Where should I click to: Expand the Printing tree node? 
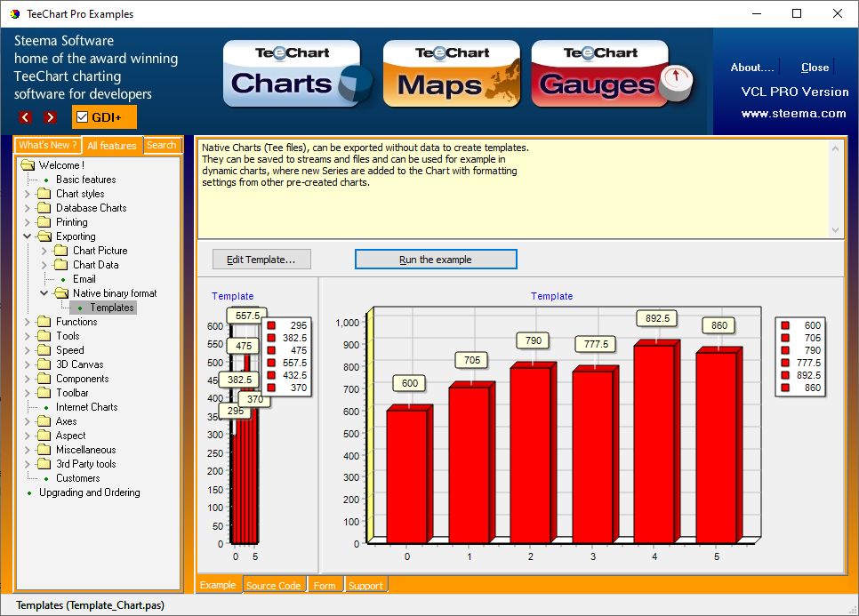pyautogui.click(x=28, y=221)
